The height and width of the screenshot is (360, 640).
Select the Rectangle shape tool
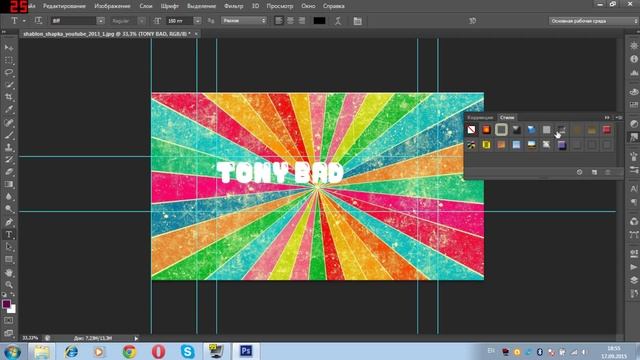[x=9, y=260]
